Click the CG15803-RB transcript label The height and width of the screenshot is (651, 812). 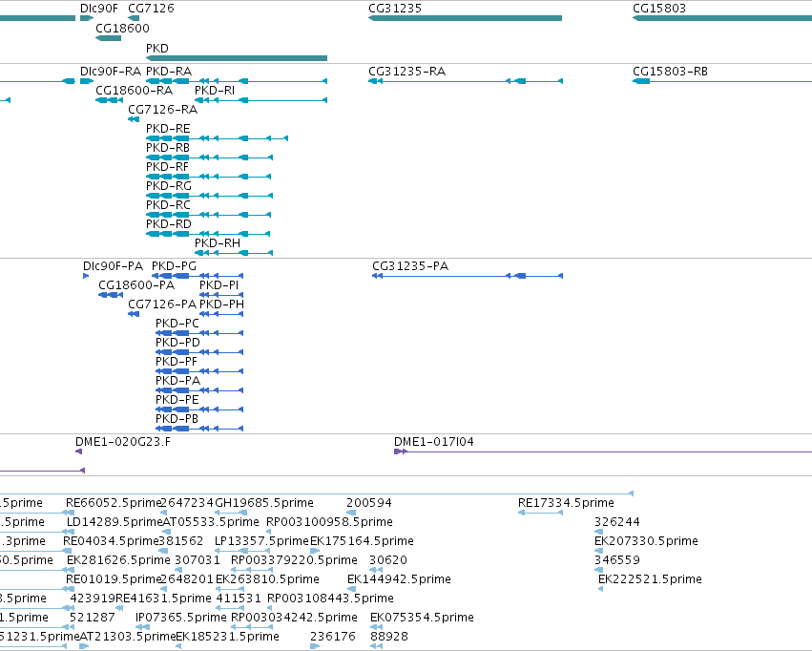point(670,71)
